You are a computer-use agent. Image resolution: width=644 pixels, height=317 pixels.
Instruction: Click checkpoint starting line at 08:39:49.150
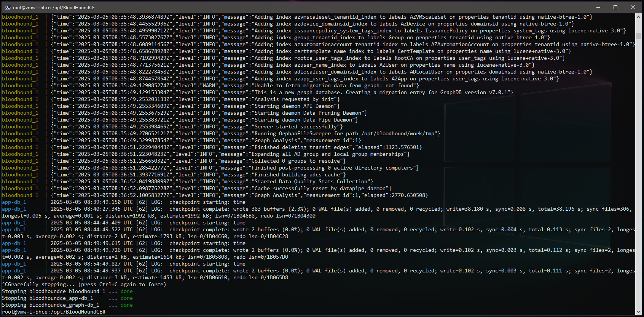pyautogui.click(x=124, y=202)
